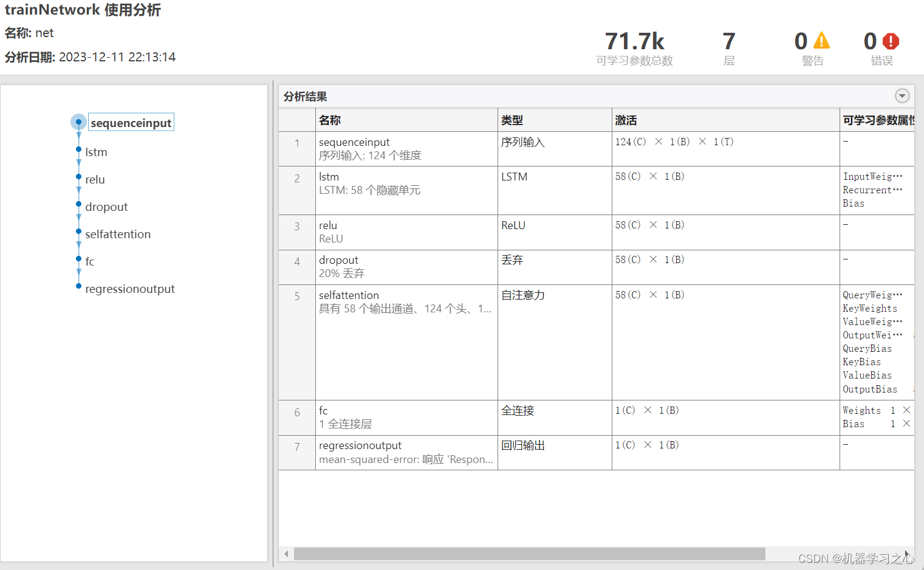Select the relu layer node
The height and width of the screenshot is (570, 924).
click(x=95, y=179)
